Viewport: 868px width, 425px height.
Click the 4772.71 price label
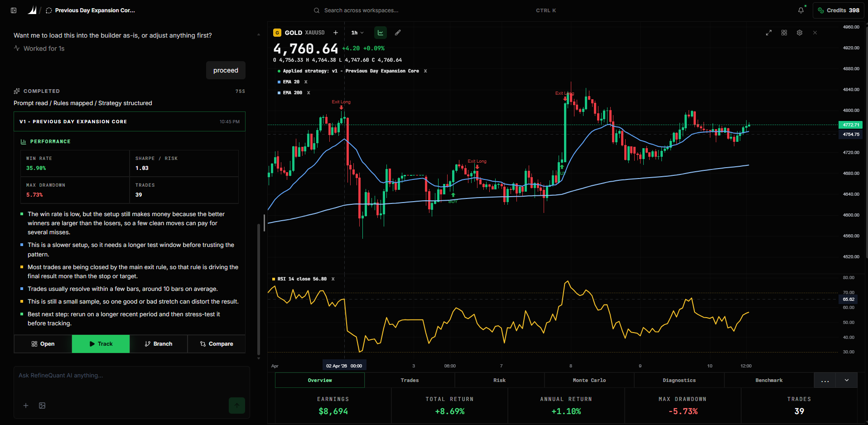point(851,125)
